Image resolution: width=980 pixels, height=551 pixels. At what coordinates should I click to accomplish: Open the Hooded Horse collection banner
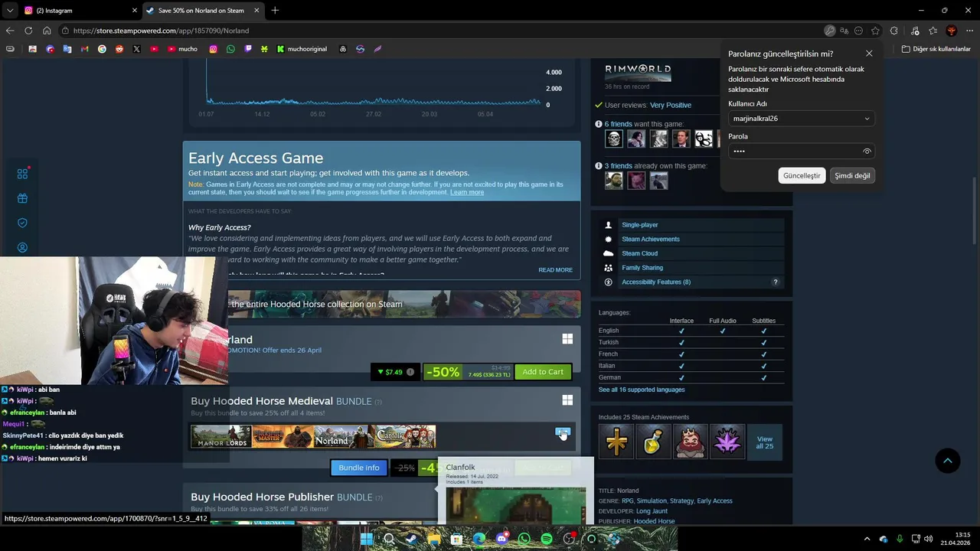(x=381, y=304)
